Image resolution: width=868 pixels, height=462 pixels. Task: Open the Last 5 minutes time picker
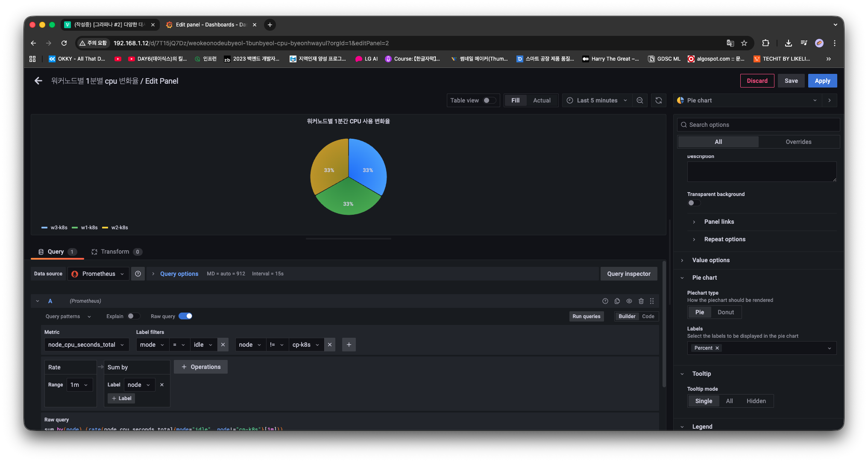(x=597, y=100)
